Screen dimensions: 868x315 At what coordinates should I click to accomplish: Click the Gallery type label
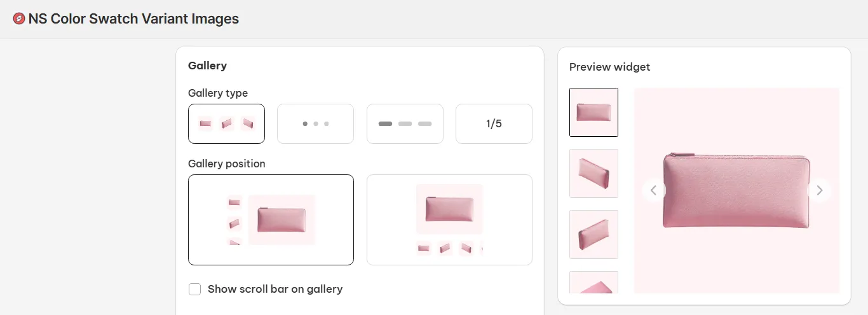click(x=218, y=93)
